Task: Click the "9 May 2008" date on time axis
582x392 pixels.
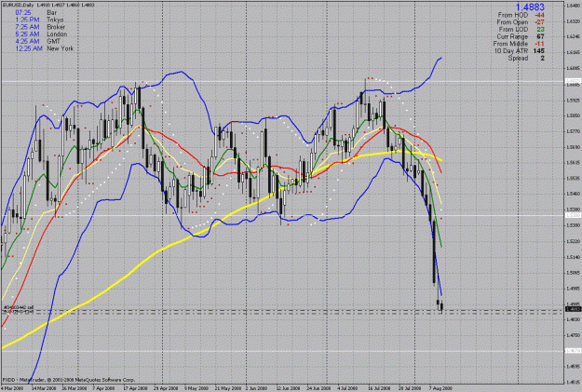Action: pos(196,388)
